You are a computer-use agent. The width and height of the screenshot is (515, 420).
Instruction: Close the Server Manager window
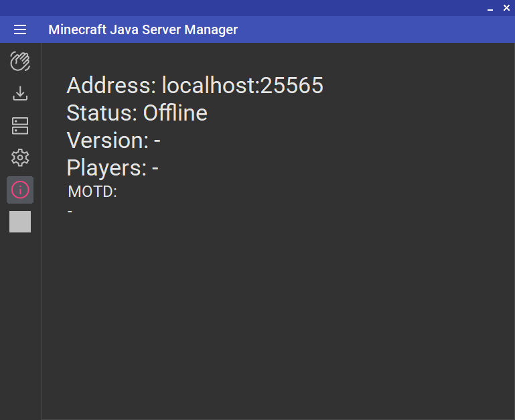click(506, 8)
